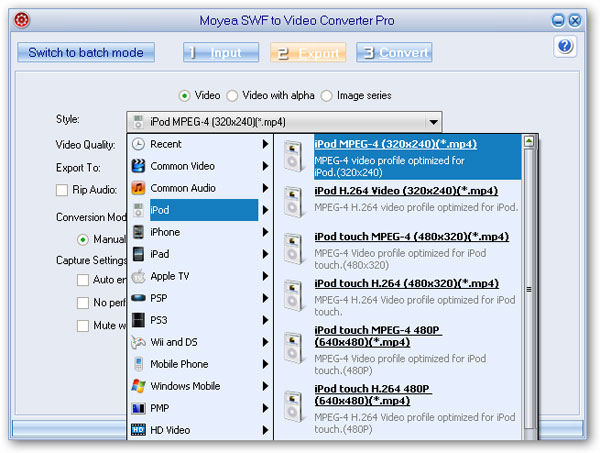Screen dimensions: 600x453
Task: Click the profile list scrollbar up arrow
Action: pyautogui.click(x=529, y=142)
